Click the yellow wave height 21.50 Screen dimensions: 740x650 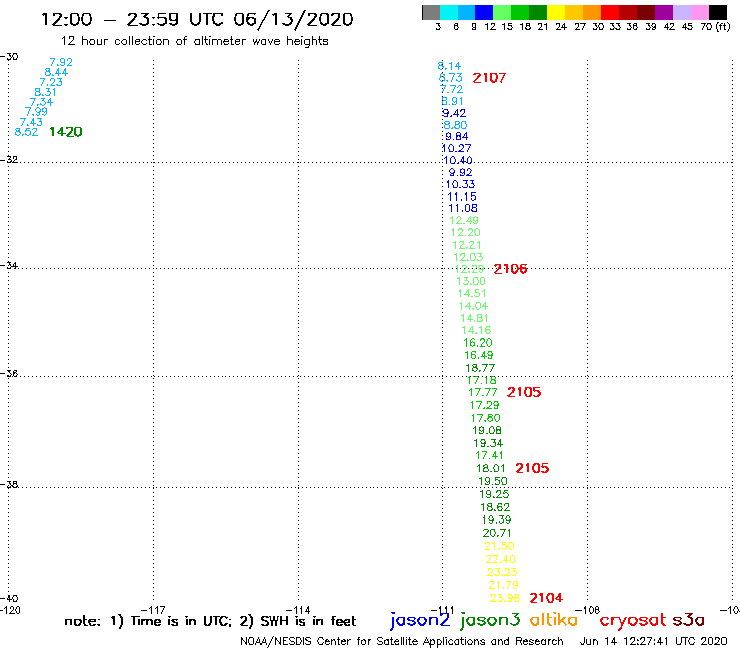499,546
